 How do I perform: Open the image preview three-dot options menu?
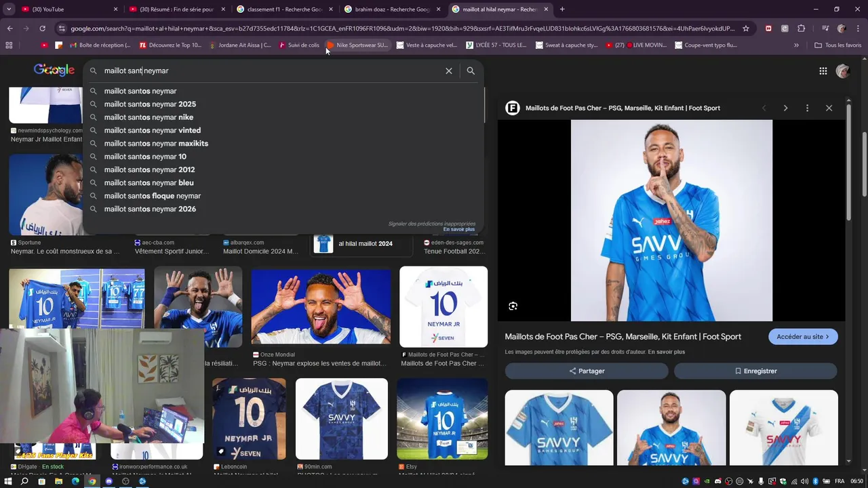click(x=807, y=108)
